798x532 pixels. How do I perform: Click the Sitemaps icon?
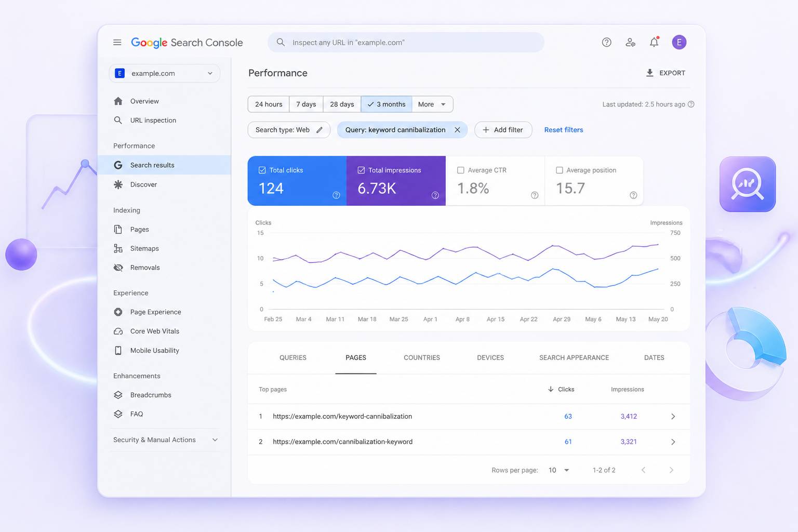(118, 248)
